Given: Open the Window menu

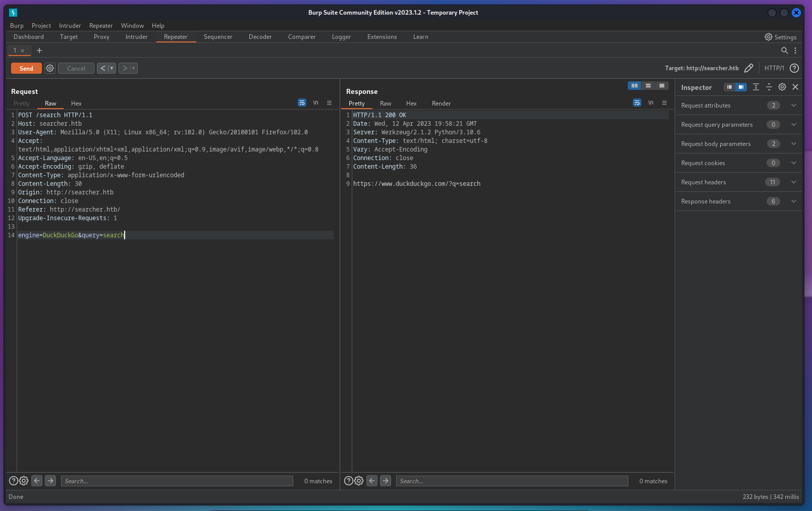Looking at the screenshot, I should (132, 26).
